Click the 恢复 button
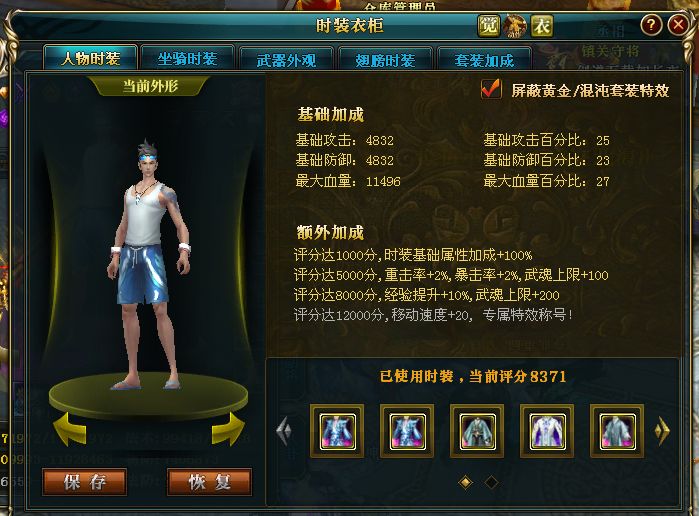 [210, 482]
